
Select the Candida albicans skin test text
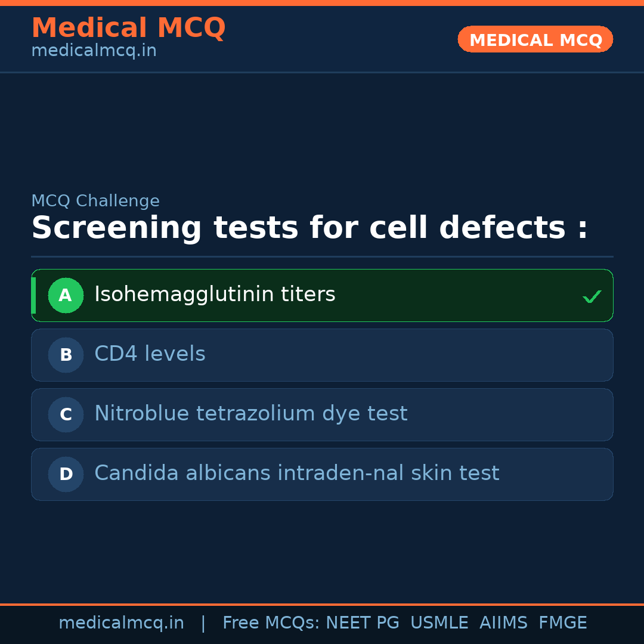tap(296, 473)
